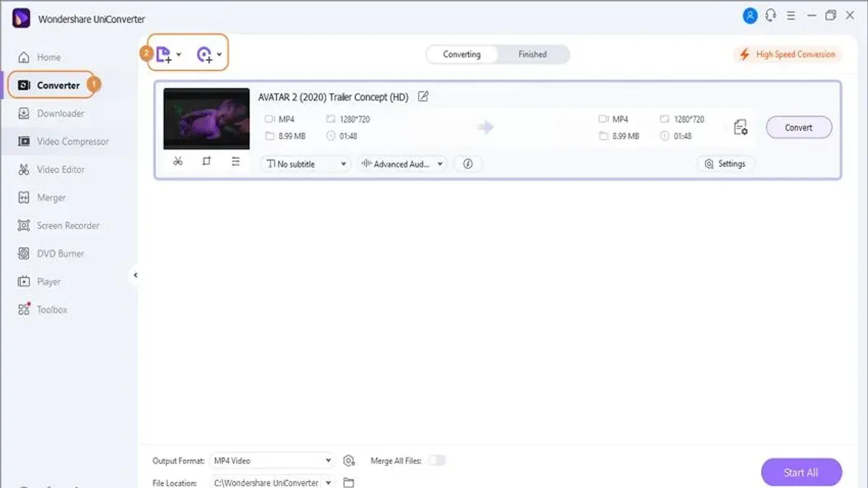Show media info for the video

click(468, 164)
